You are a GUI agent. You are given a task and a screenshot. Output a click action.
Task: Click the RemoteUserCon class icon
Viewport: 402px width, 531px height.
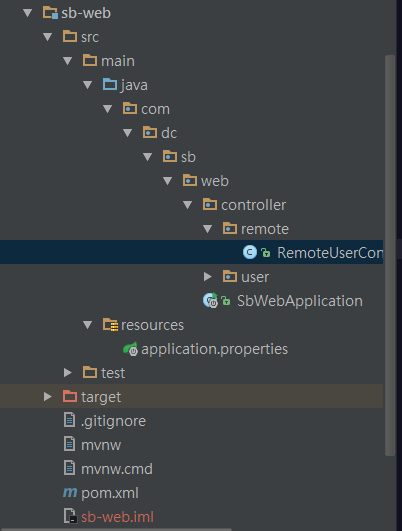click(x=250, y=252)
